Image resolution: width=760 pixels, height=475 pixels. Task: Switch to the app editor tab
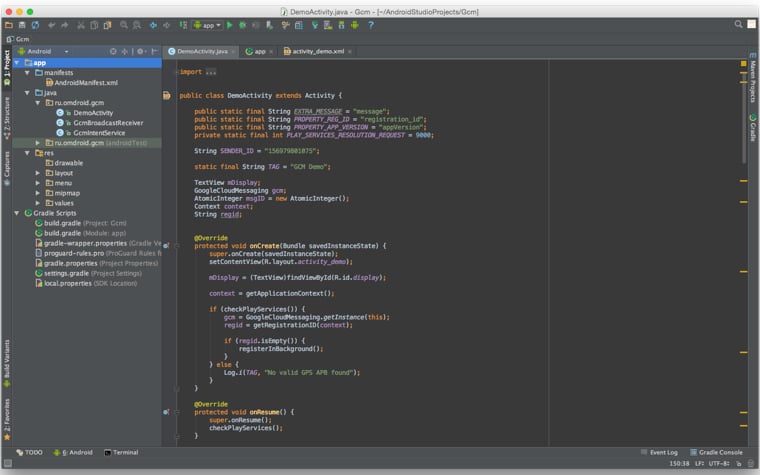tap(257, 51)
